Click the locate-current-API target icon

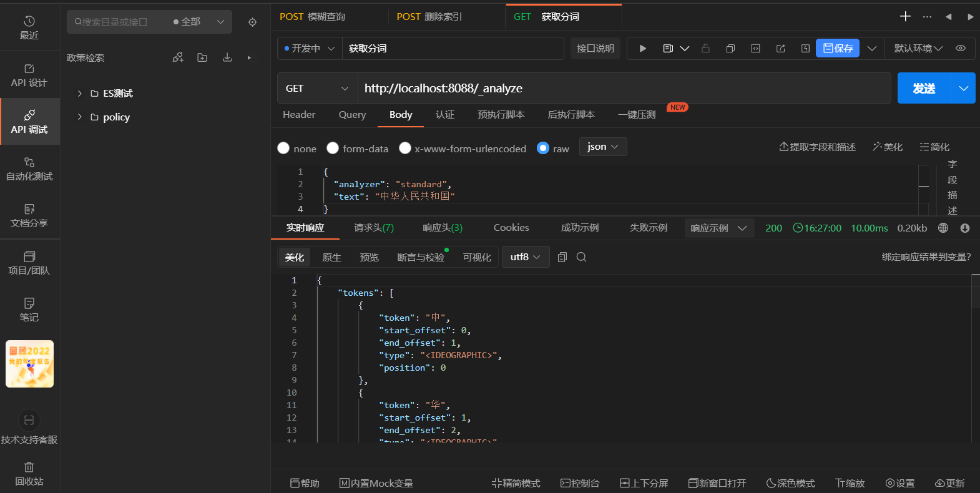coord(252,22)
